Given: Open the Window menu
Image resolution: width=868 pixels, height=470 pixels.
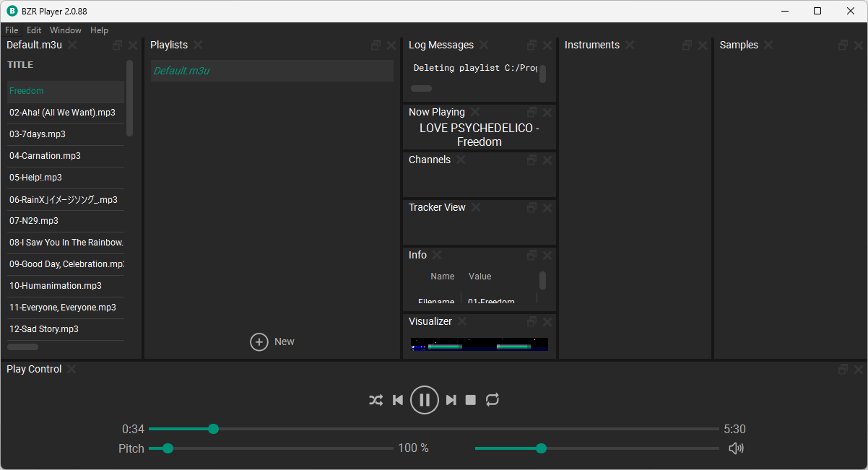Looking at the screenshot, I should pos(65,30).
